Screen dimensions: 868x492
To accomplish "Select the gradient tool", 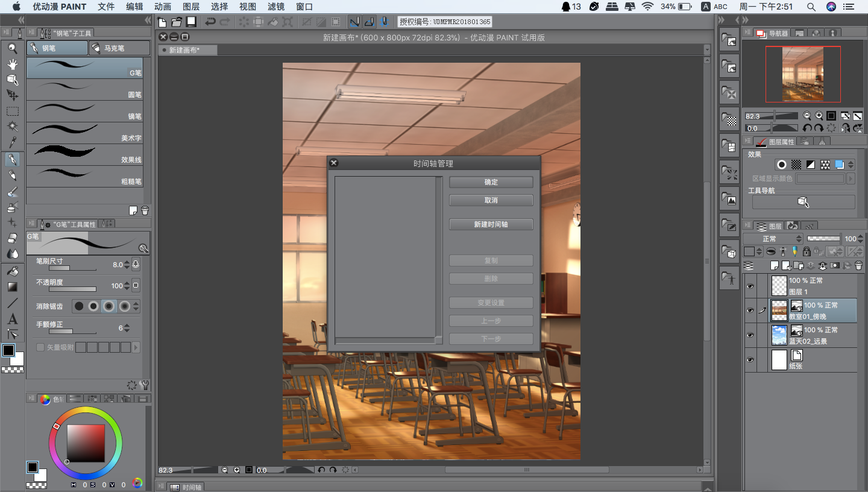I will coord(12,287).
